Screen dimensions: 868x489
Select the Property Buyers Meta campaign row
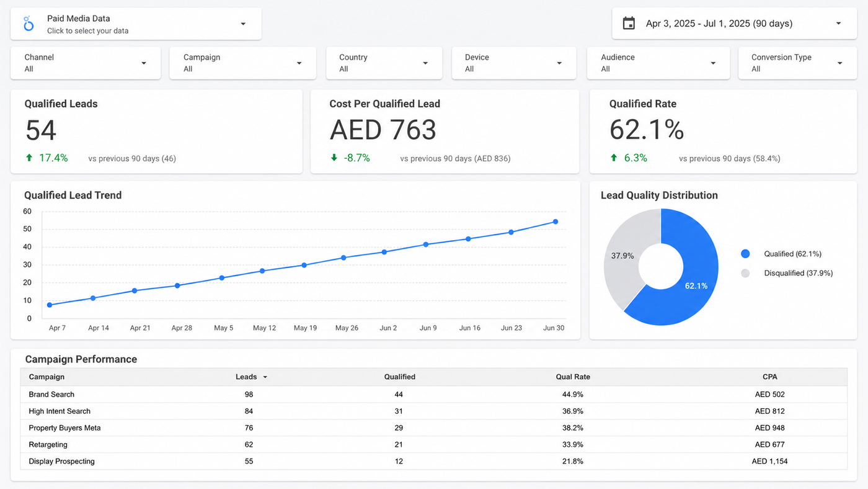pyautogui.click(x=434, y=428)
